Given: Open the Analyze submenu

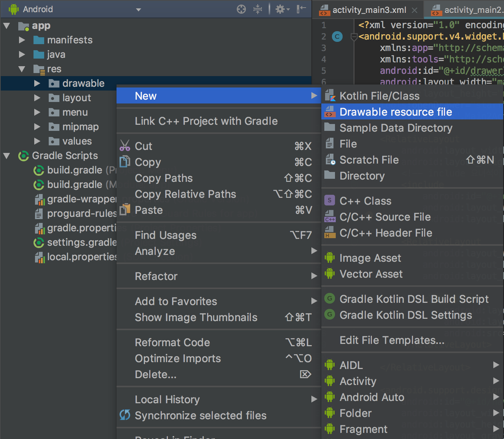Looking at the screenshot, I should pyautogui.click(x=219, y=251).
